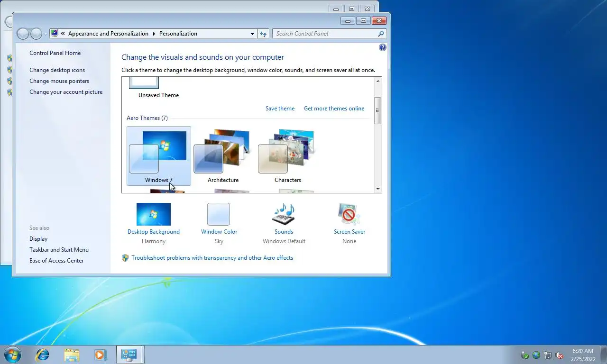This screenshot has height=364, width=607.
Task: Click the Help question mark icon
Action: point(383,47)
